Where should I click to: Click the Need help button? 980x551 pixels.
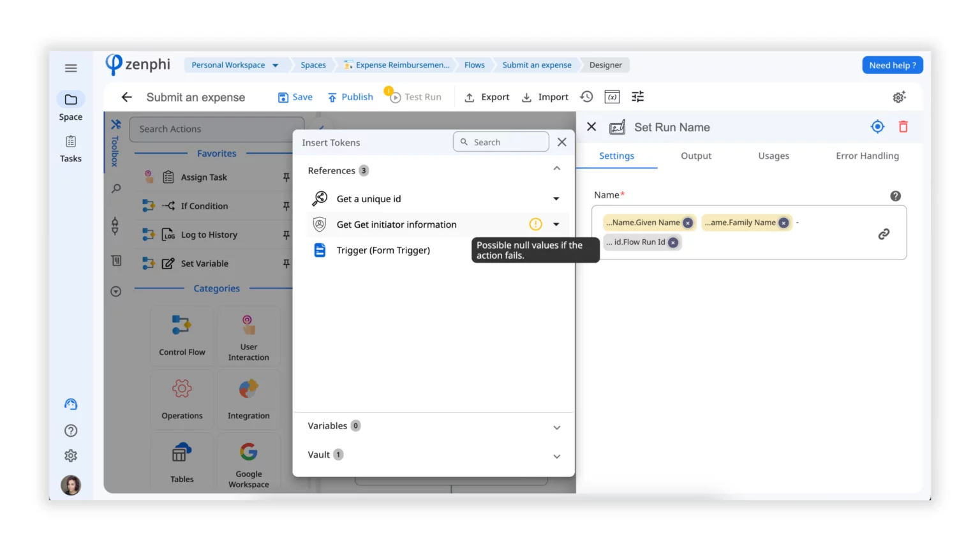tap(892, 65)
